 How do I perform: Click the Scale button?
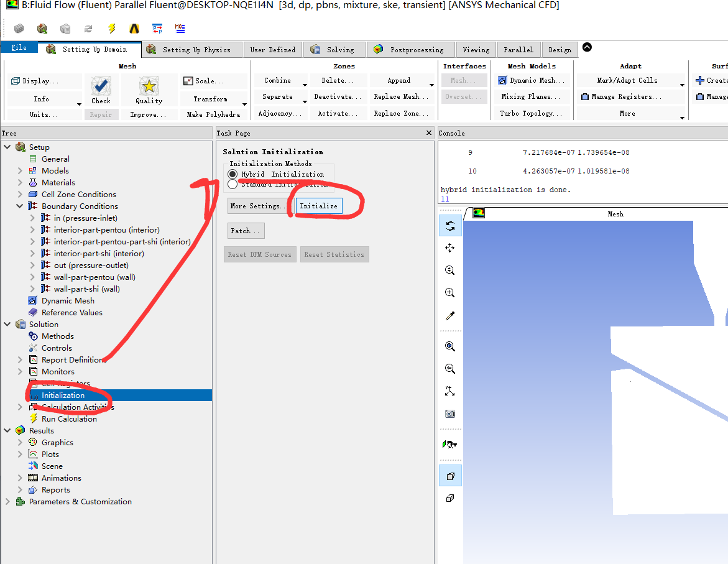214,81
